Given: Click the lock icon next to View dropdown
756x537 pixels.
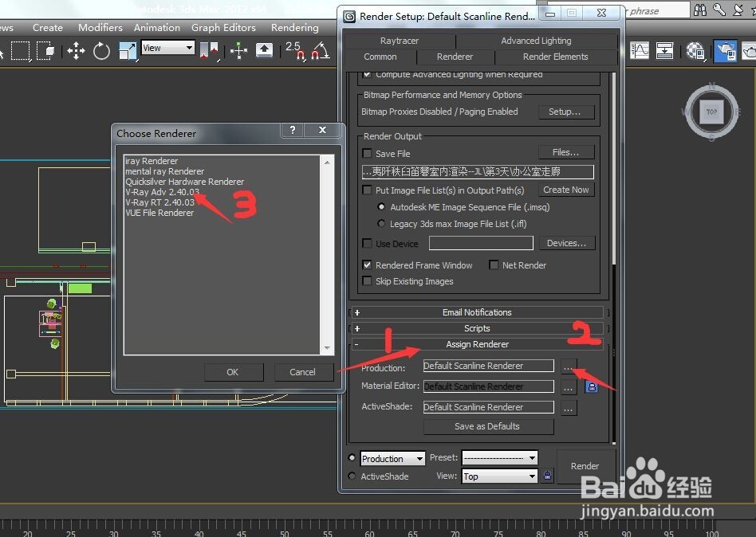Looking at the screenshot, I should point(547,476).
